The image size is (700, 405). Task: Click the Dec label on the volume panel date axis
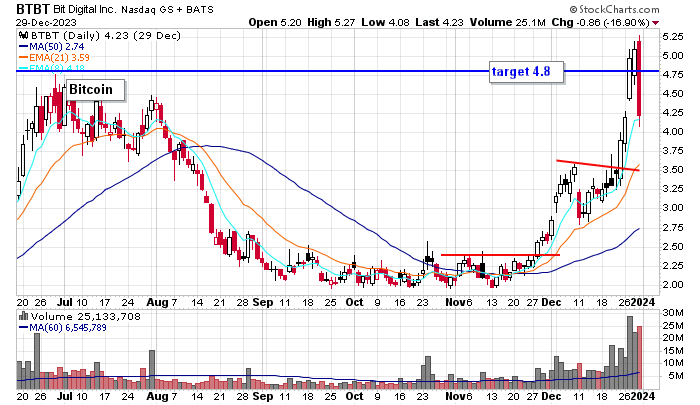[551, 396]
